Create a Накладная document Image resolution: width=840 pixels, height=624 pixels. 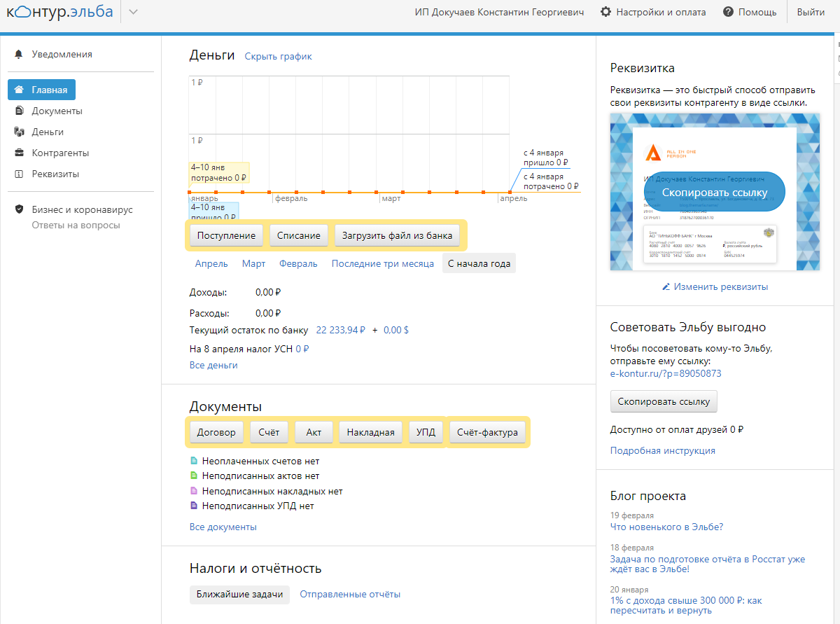click(371, 432)
